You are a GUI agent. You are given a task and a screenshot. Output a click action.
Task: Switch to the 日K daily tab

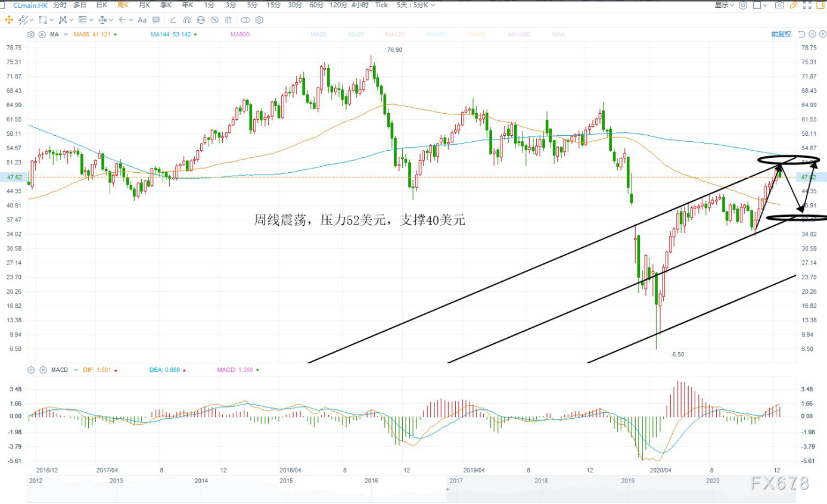click(101, 5)
